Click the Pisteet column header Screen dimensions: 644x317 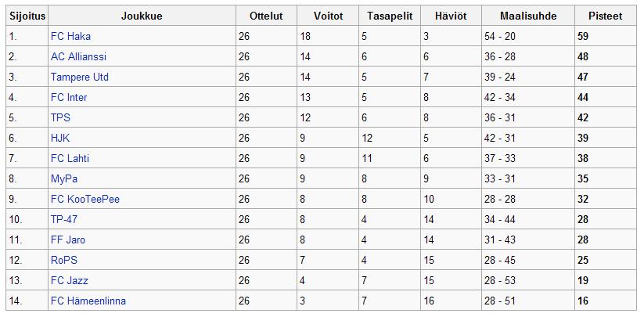click(606, 16)
